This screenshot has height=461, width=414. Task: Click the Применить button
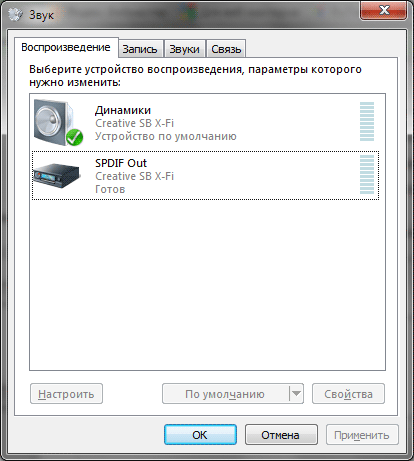point(362,435)
